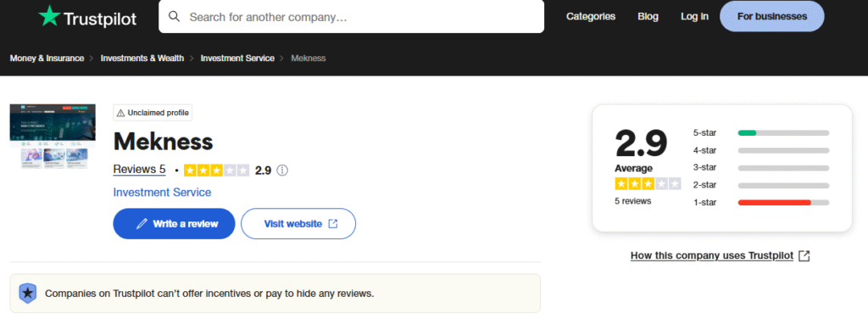Click the 5 reviews text in rating card
This screenshot has height=325, width=868.
[632, 201]
